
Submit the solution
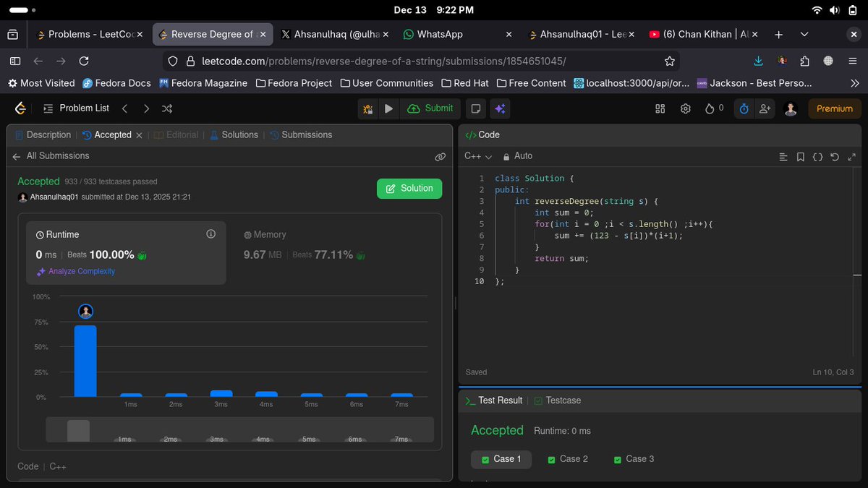point(430,108)
